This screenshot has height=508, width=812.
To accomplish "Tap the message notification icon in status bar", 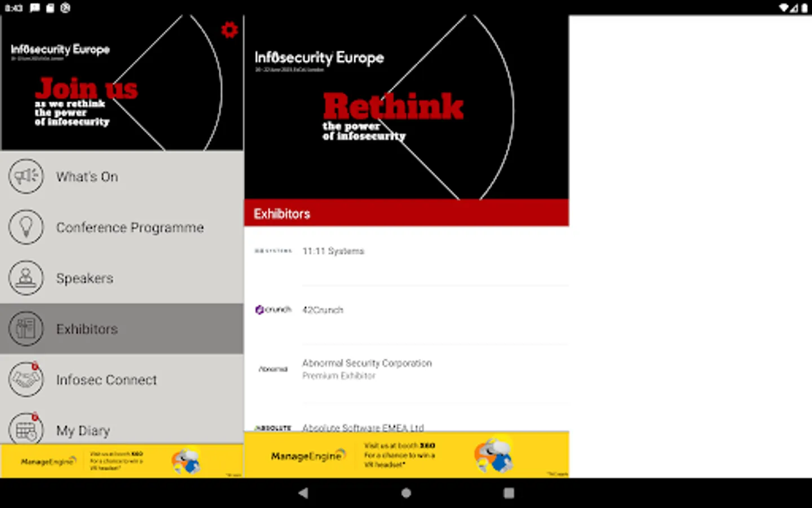I will tap(35, 8).
